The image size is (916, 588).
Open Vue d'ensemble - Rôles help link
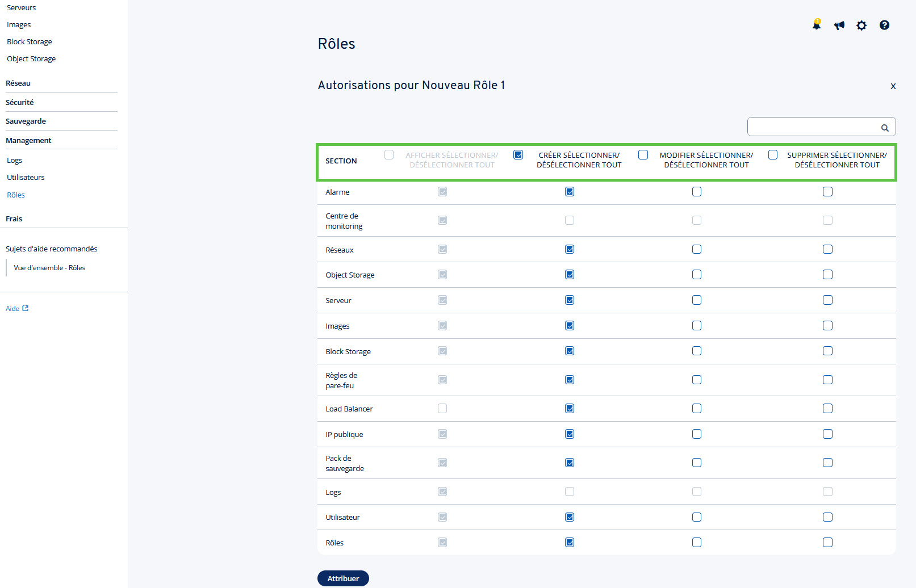coord(49,268)
